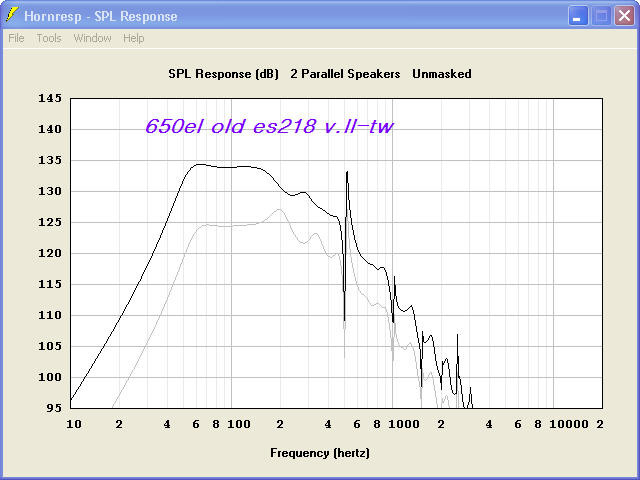Viewport: 640px width, 480px height.
Task: Click the 'Hornresp - SPL Response' window title
Action: (101, 16)
